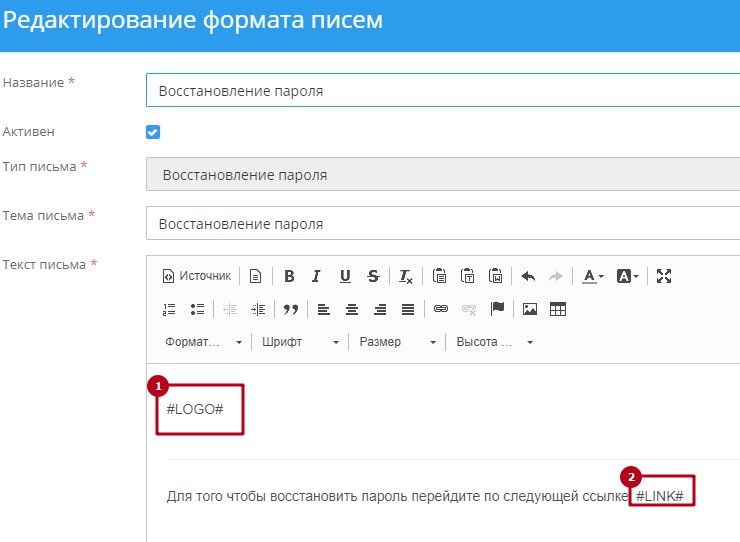Open the Тип письма dropdown field
Viewport: 740px width, 542px height.
(443, 174)
